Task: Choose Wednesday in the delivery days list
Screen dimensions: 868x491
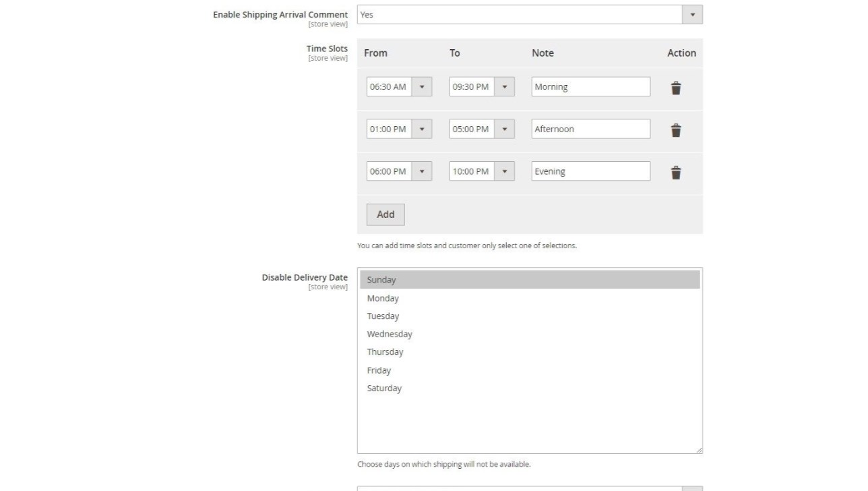Action: pos(390,334)
